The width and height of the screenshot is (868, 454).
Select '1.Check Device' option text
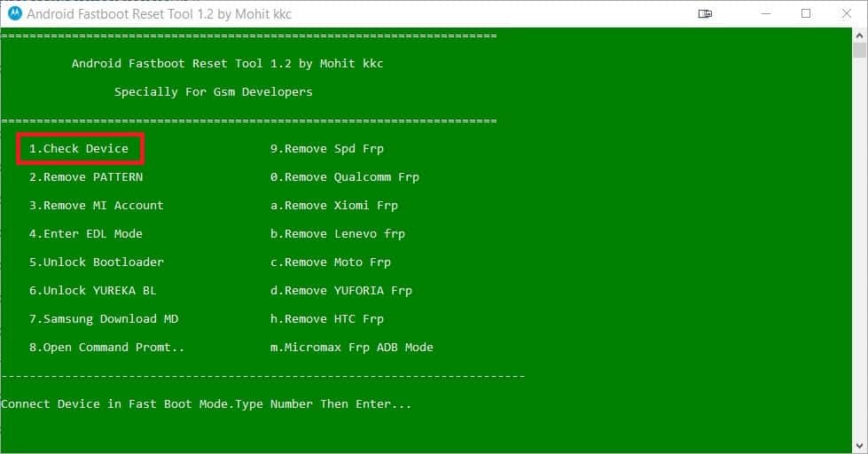pos(79,149)
